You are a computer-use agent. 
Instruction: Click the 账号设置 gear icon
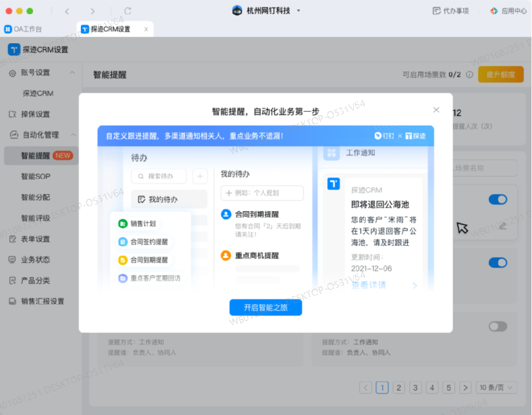pyautogui.click(x=13, y=73)
